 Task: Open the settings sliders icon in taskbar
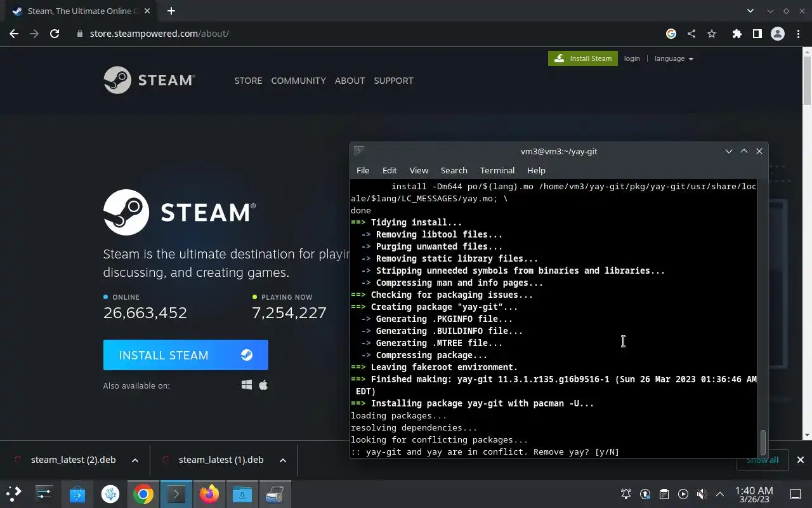click(44, 493)
